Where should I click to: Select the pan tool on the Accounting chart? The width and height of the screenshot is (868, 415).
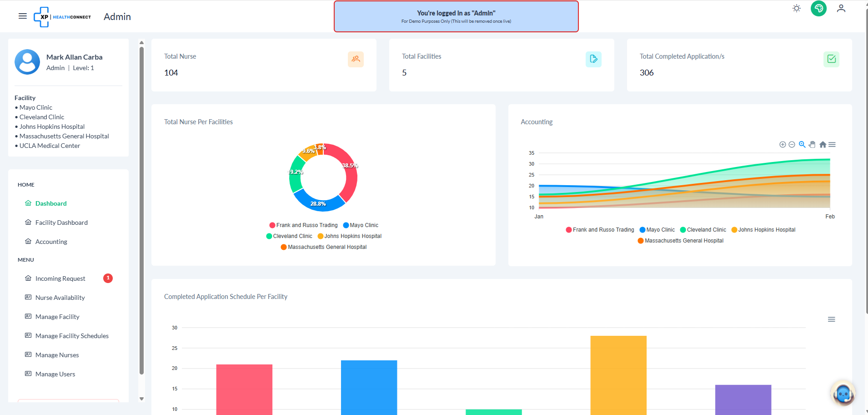(x=812, y=144)
